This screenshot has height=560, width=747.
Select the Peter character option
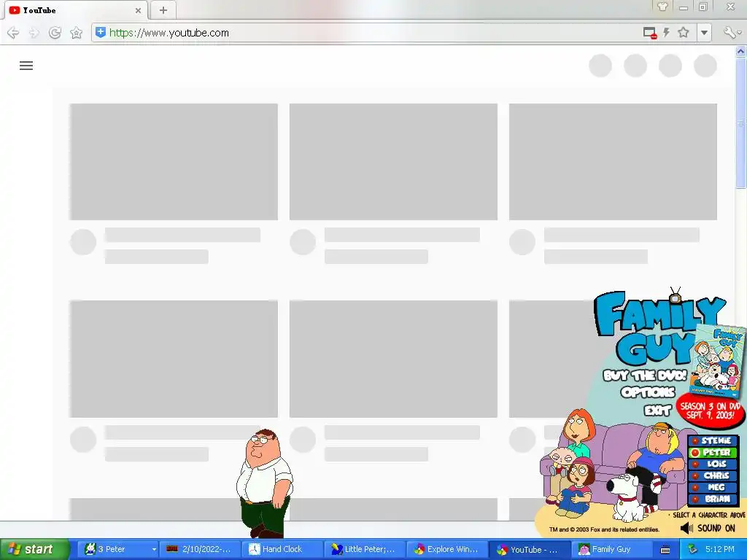click(x=713, y=452)
